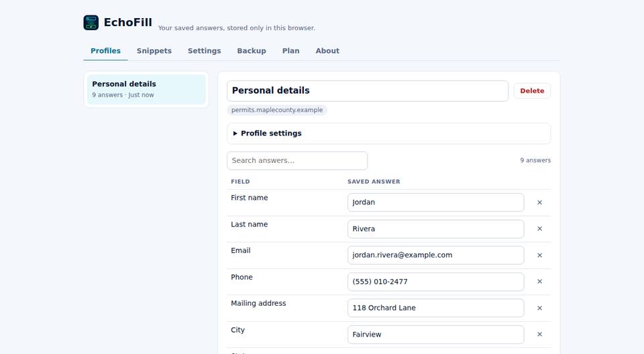Go to the Backup tab
The image size is (644, 354).
pyautogui.click(x=252, y=51)
